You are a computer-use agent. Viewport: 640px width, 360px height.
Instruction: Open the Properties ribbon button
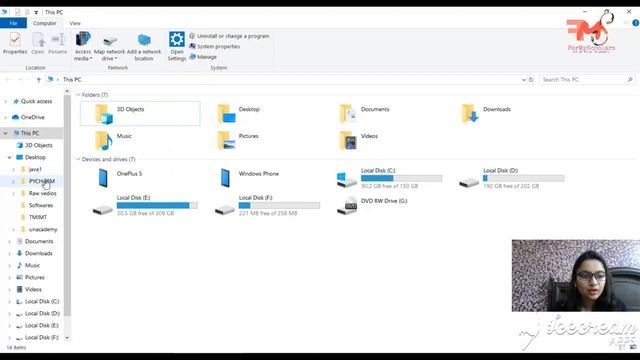pos(15,43)
